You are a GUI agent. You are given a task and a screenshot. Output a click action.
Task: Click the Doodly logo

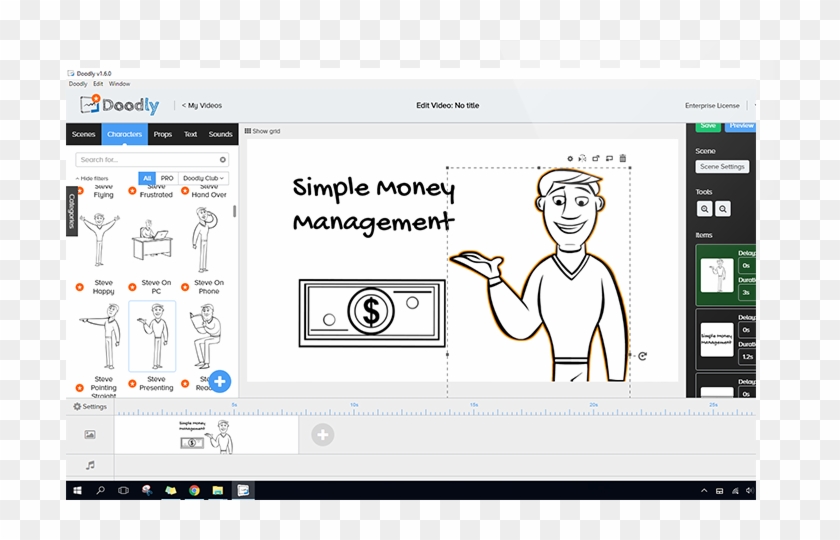point(119,105)
